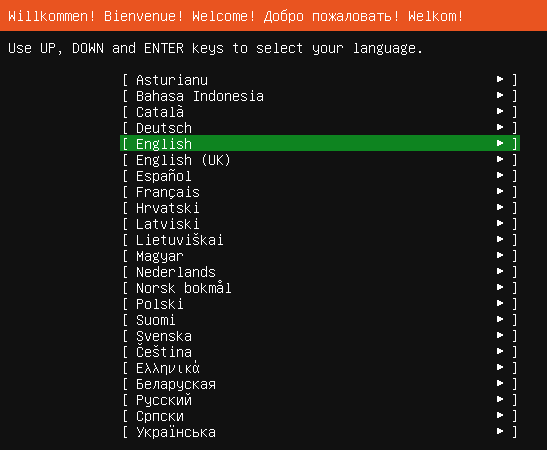
Task: Pick Español as the language
Action: pyautogui.click(x=320, y=176)
